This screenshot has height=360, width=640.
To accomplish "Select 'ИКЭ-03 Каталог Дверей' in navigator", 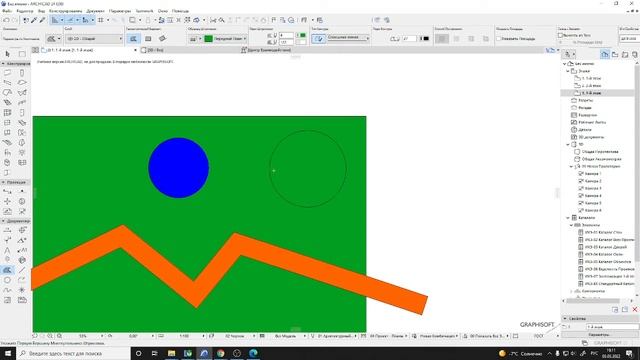I will tap(606, 247).
